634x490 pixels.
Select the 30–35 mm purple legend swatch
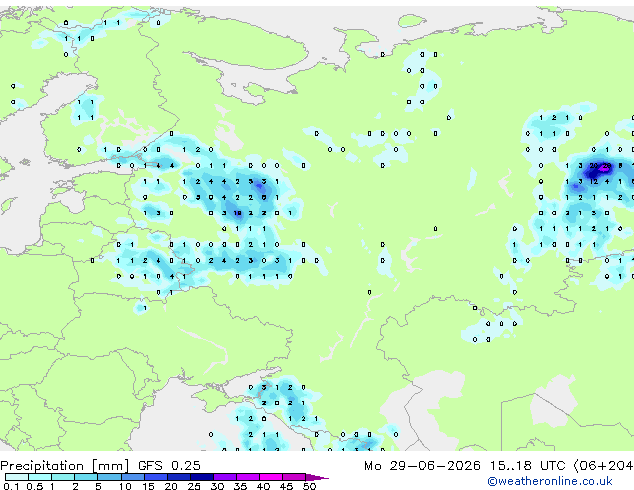point(225,477)
